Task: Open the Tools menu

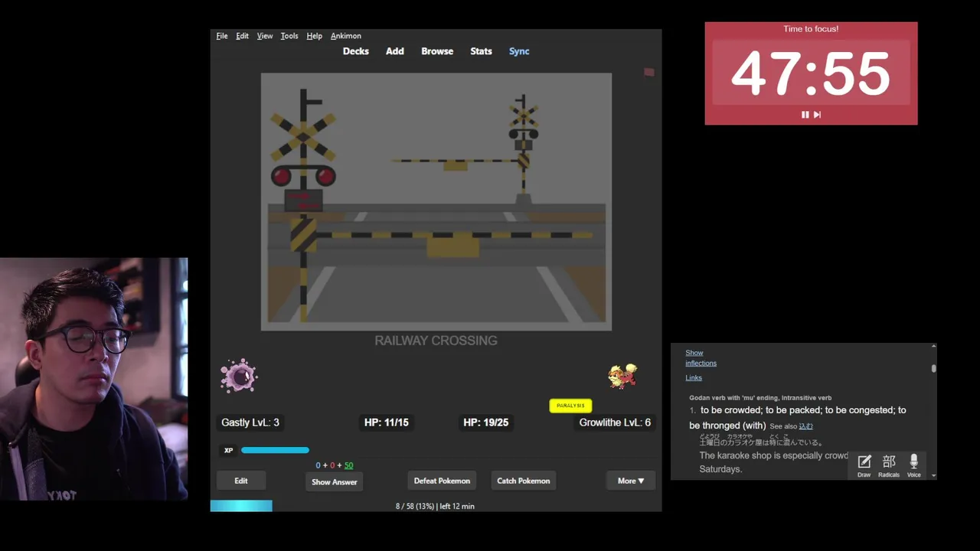Action: 289,36
